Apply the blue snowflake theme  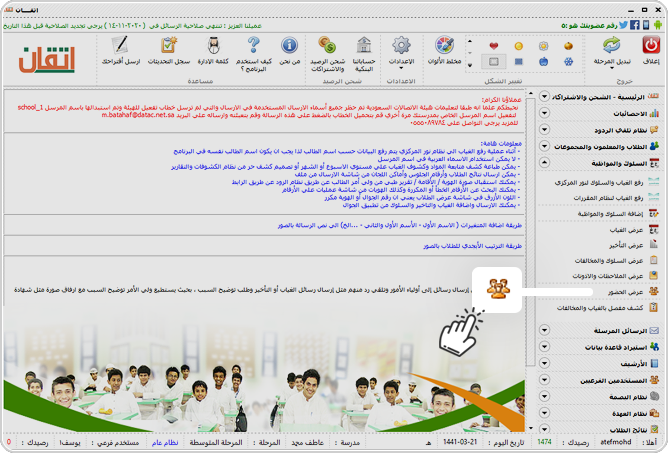coord(568,62)
